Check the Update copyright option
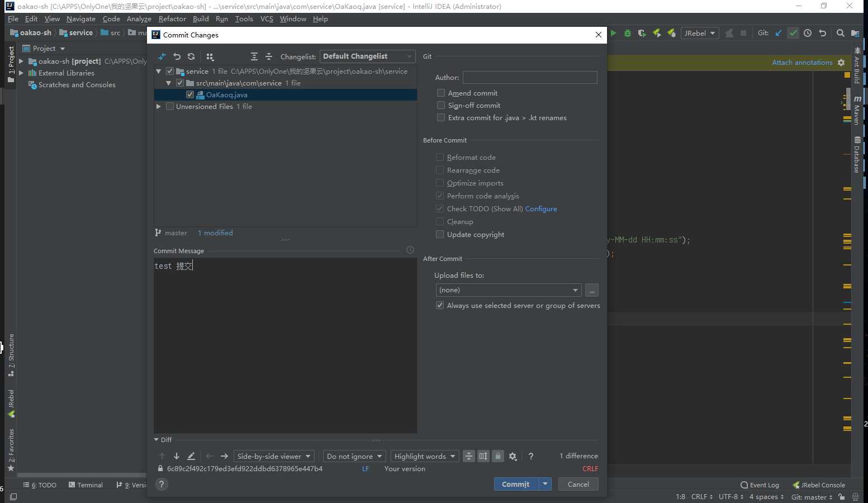868x503 pixels. (440, 235)
